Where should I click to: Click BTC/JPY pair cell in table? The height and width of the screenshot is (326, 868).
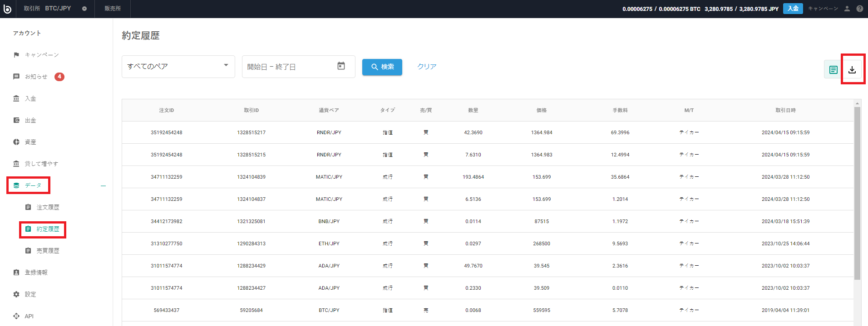point(329,310)
